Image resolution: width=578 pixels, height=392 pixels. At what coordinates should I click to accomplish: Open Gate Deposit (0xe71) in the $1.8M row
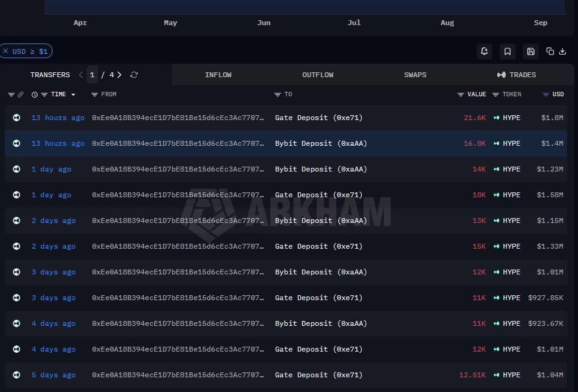(x=318, y=118)
